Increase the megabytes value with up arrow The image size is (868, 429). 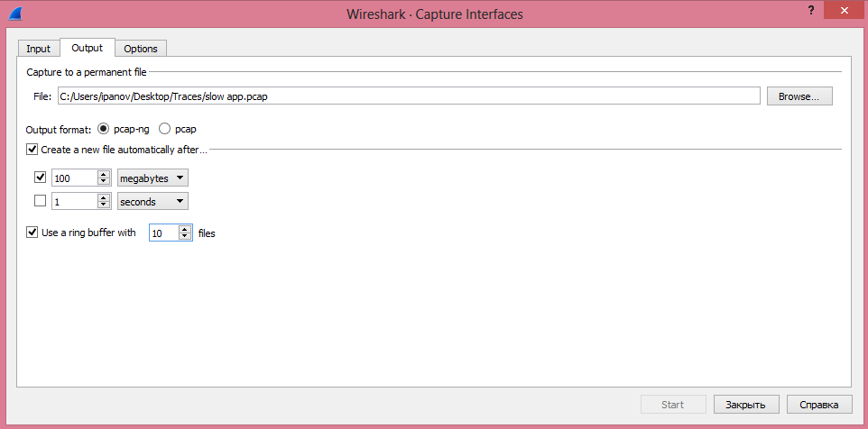coord(104,175)
